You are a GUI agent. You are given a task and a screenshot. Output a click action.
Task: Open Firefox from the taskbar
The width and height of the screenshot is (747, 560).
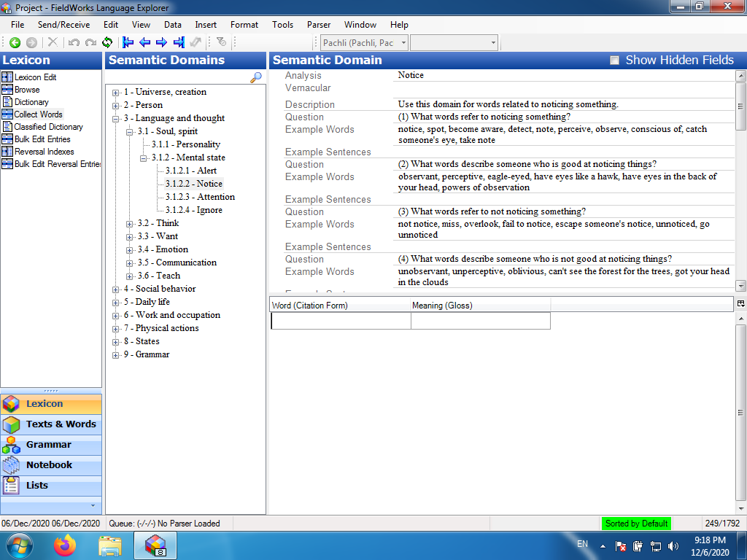(65, 545)
